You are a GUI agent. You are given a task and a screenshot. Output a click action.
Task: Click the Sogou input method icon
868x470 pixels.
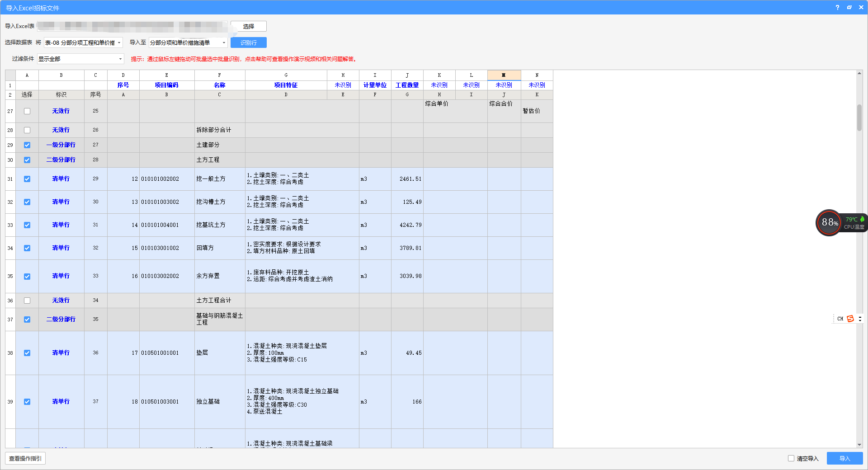850,319
